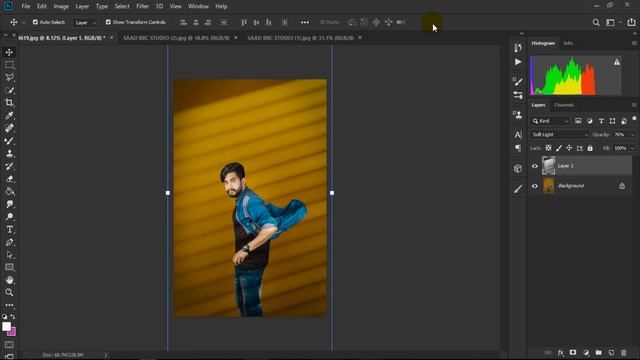The image size is (640, 360).
Task: Click the foreground color swatch
Action: (x=6, y=327)
